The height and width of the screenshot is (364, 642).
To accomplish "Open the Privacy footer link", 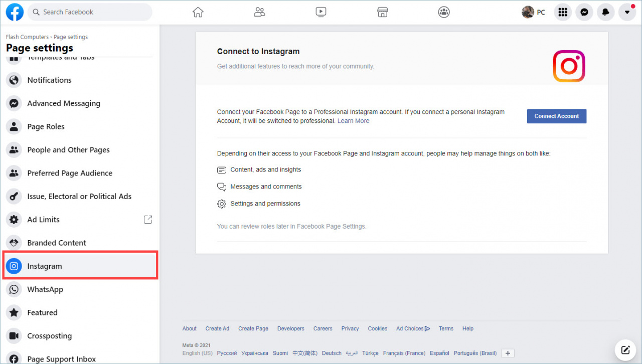I will click(x=350, y=329).
